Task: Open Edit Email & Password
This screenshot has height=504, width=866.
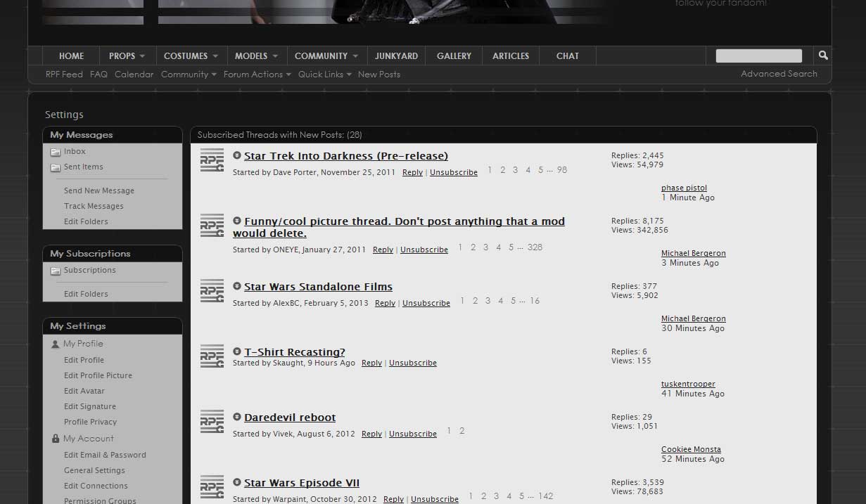Action: point(105,455)
